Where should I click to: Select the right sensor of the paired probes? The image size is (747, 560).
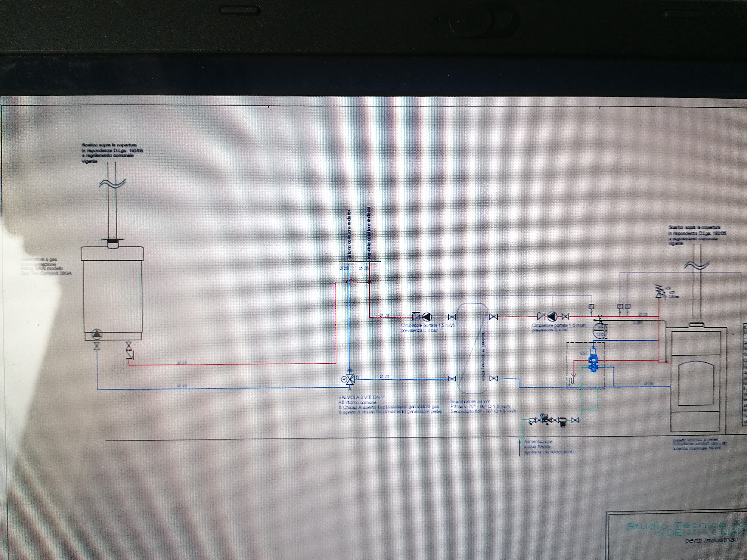point(627,307)
